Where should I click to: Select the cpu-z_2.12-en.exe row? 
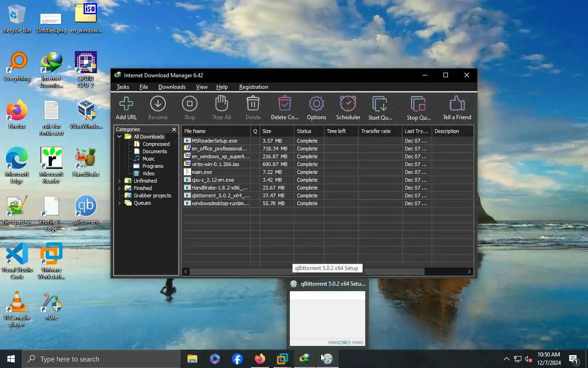[328, 180]
